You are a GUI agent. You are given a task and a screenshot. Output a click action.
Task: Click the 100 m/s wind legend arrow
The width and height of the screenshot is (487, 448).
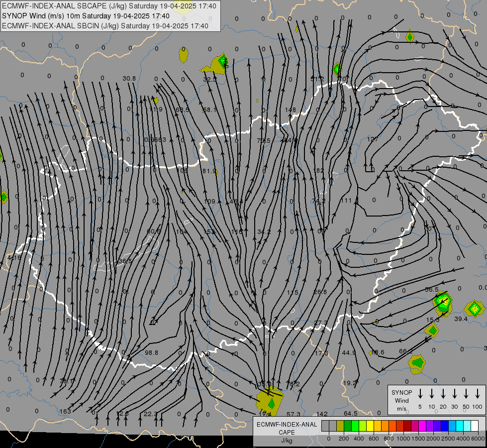point(478,394)
